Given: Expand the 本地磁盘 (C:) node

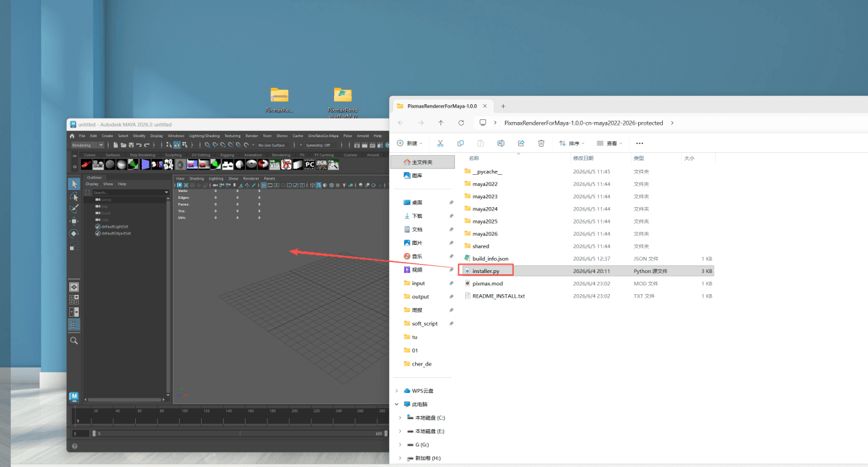Looking at the screenshot, I should click(400, 418).
